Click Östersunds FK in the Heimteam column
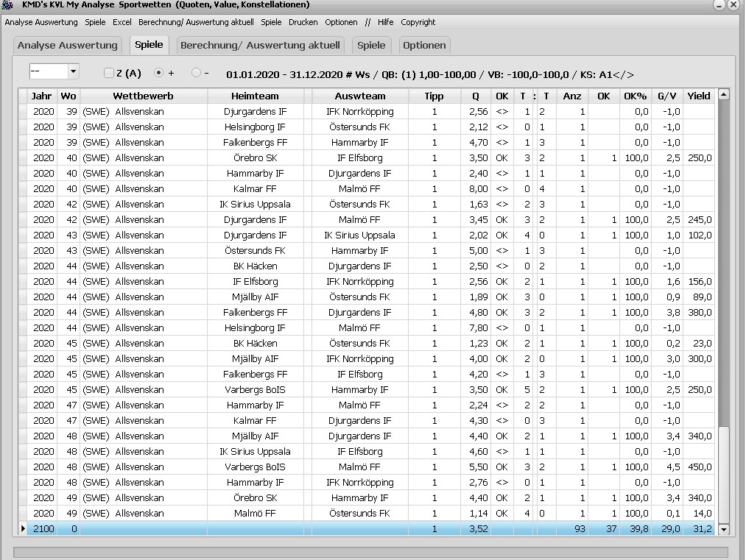This screenshot has width=746, height=560. (255, 250)
